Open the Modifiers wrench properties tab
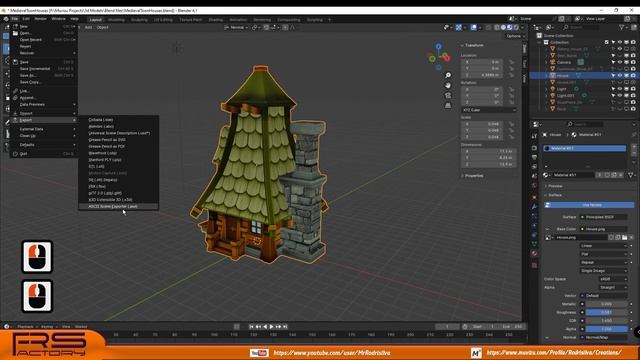The height and width of the screenshot is (360, 640). [x=534, y=207]
